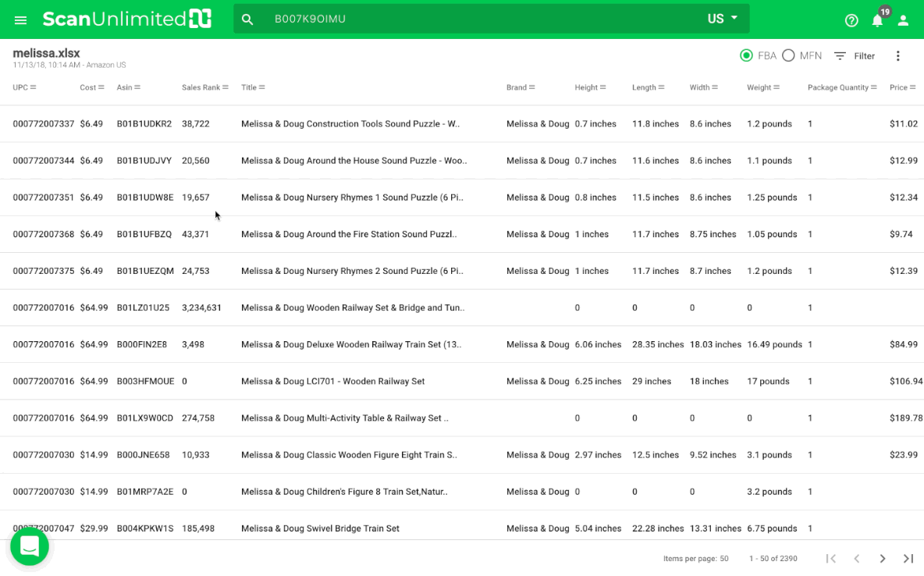
Task: Select the Deluxe Wooden Railway Train Set row
Action: (351, 344)
